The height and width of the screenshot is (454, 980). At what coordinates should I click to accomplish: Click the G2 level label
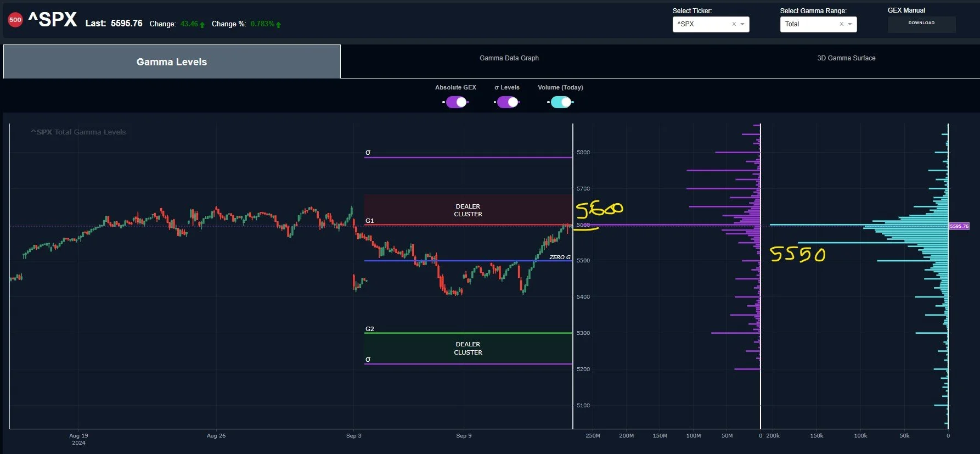[370, 329]
